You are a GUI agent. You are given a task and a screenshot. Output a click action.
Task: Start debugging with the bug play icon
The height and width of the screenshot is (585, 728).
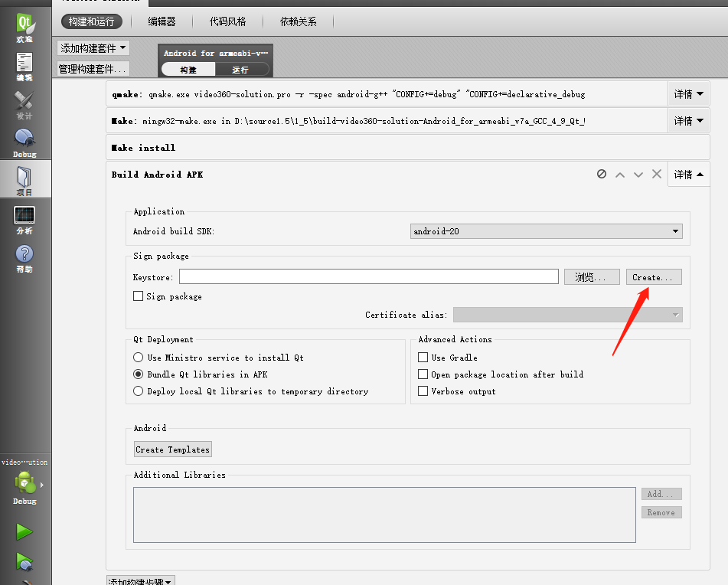(x=24, y=562)
